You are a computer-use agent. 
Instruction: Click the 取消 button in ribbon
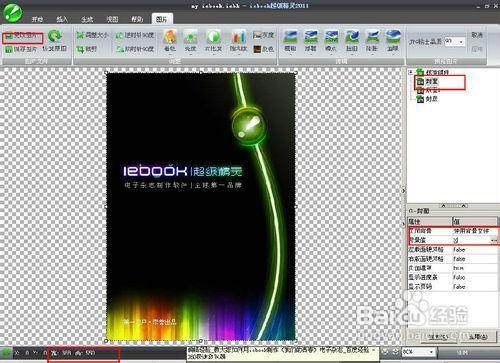click(477, 35)
